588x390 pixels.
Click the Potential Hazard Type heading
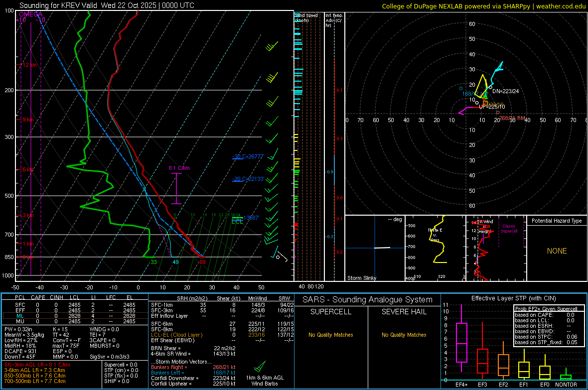(x=557, y=221)
